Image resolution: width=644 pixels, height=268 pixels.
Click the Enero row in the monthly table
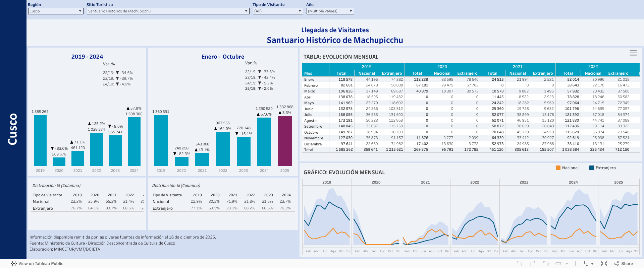pos(309,79)
